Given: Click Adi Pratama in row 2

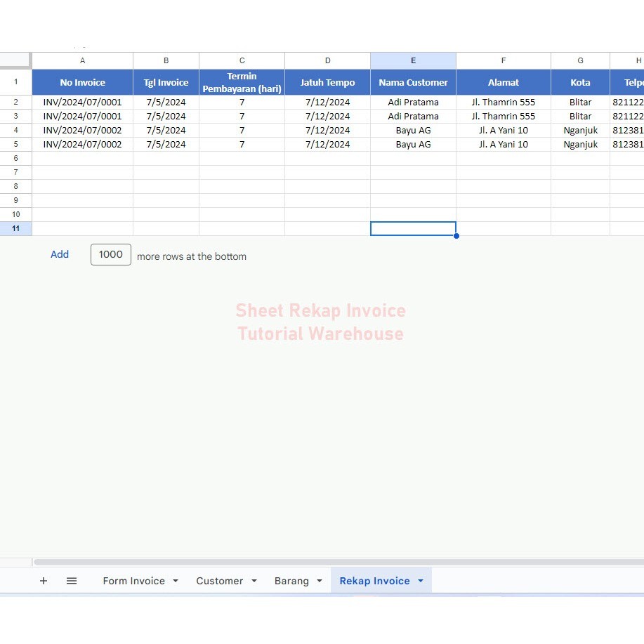Looking at the screenshot, I should (x=413, y=103).
